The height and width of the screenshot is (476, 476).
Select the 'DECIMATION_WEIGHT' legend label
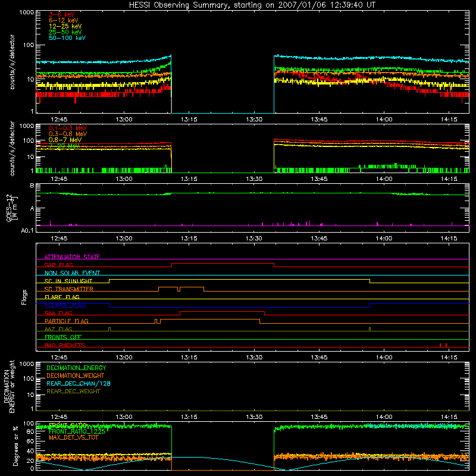pos(76,375)
